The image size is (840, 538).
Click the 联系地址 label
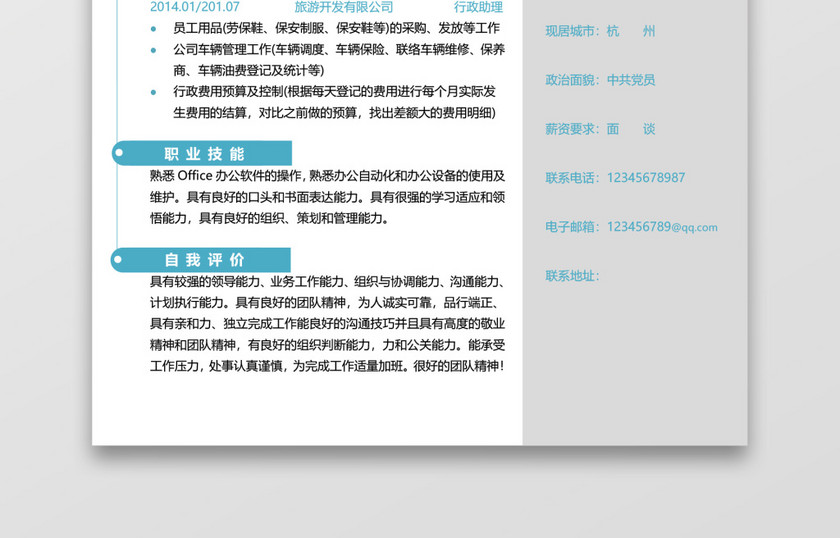[x=572, y=276]
